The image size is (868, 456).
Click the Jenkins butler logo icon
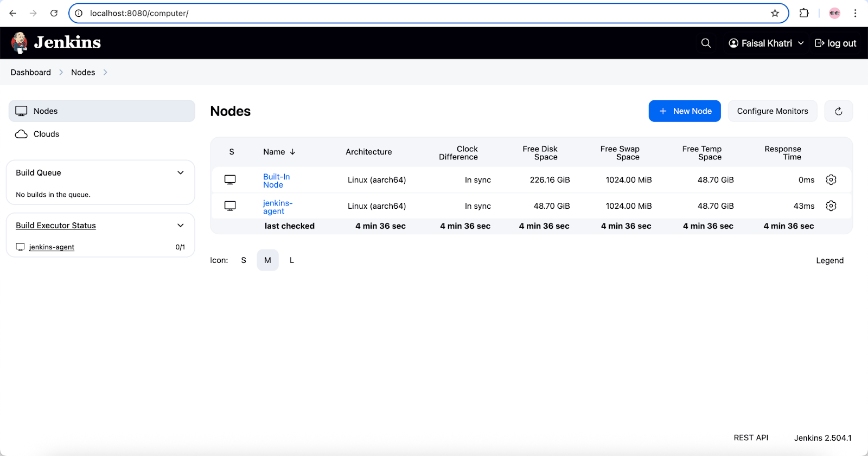20,43
